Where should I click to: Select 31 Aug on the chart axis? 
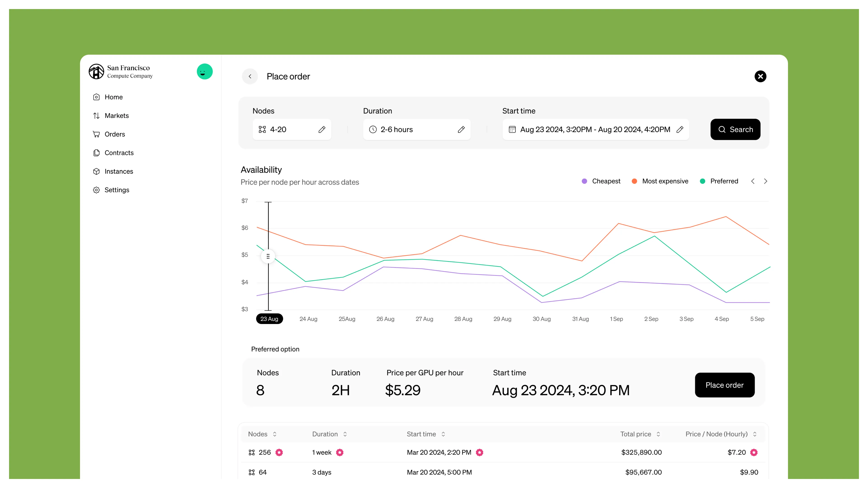pos(580,319)
